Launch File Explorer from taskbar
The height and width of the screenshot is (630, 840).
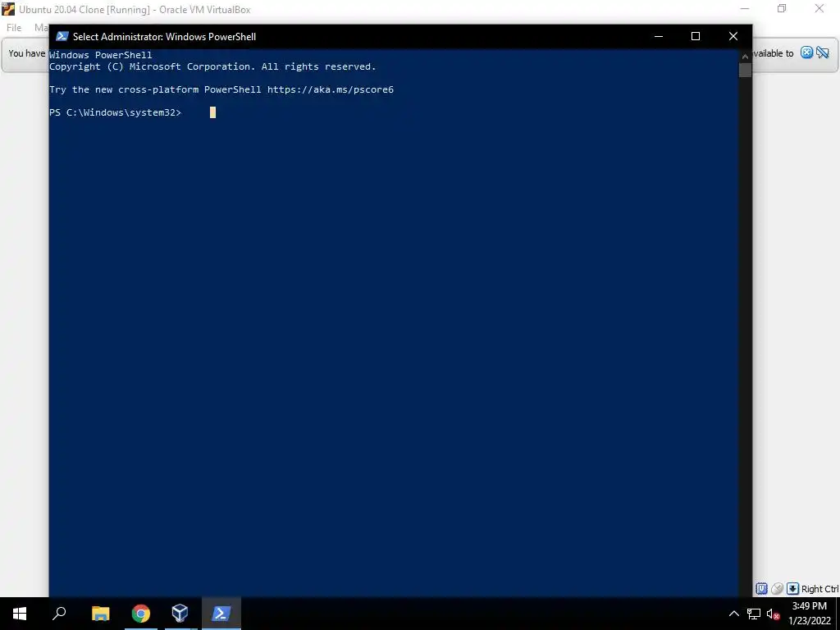coord(100,614)
